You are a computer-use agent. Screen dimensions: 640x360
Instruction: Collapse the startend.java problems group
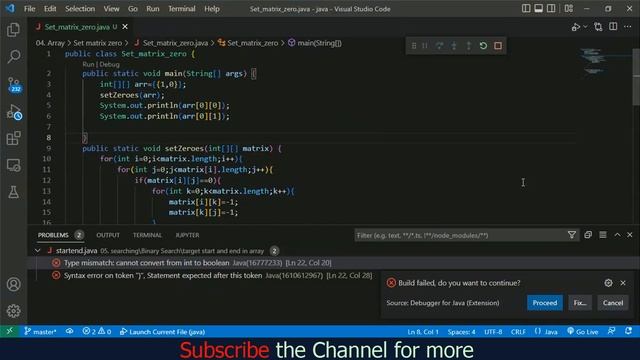tap(38, 251)
